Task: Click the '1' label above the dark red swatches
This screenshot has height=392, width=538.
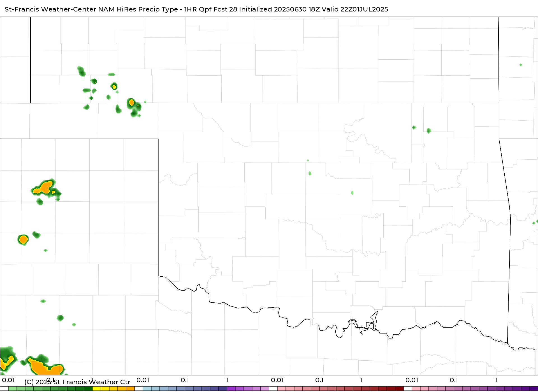Action: coord(361,380)
